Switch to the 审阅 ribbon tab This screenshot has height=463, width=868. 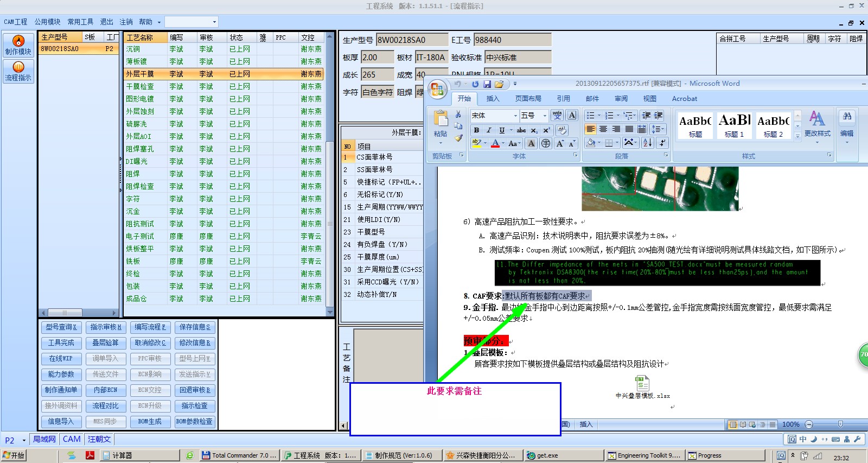pyautogui.click(x=621, y=99)
